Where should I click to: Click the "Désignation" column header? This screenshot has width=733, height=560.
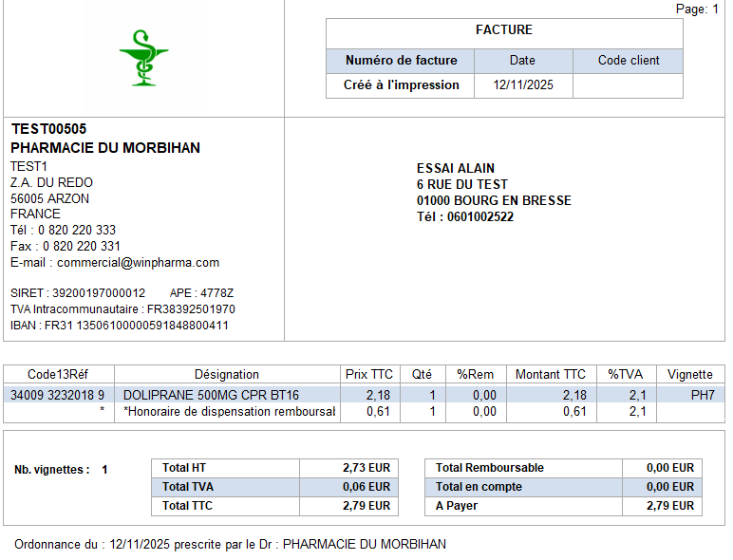[x=226, y=375]
